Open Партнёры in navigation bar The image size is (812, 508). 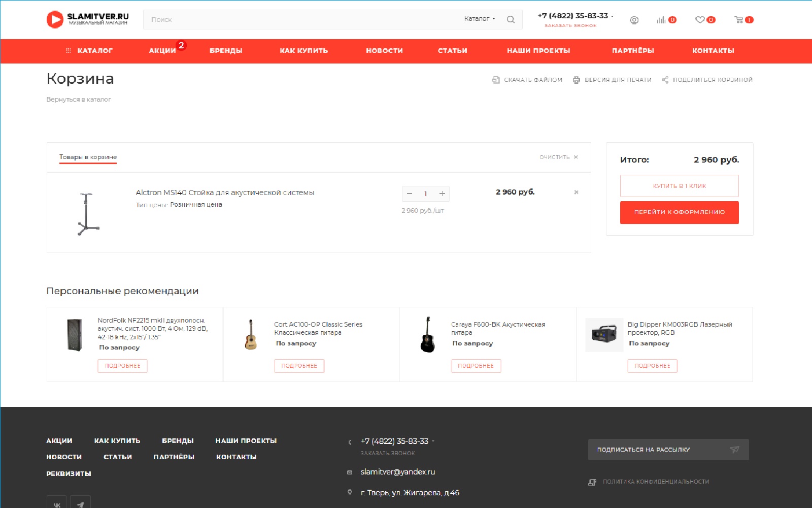click(633, 51)
